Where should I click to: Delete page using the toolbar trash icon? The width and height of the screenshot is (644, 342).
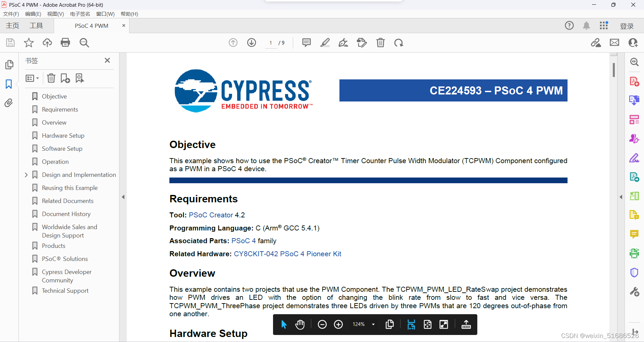click(380, 43)
